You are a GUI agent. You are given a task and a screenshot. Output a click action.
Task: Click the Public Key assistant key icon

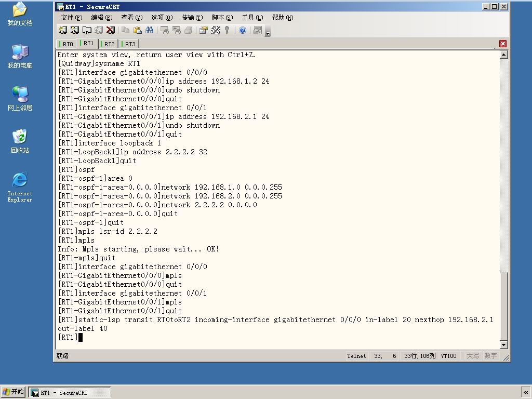(227, 30)
